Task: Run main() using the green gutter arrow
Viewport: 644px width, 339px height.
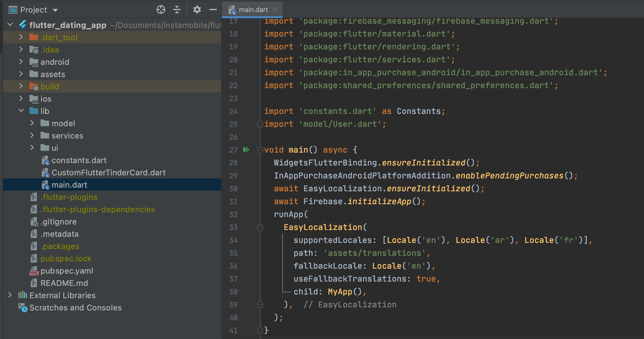Action: [246, 150]
